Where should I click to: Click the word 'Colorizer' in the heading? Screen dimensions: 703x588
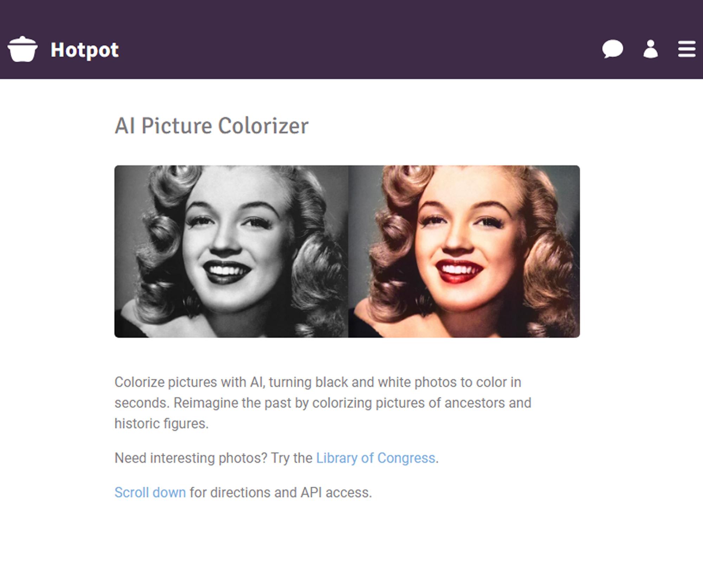point(263,126)
